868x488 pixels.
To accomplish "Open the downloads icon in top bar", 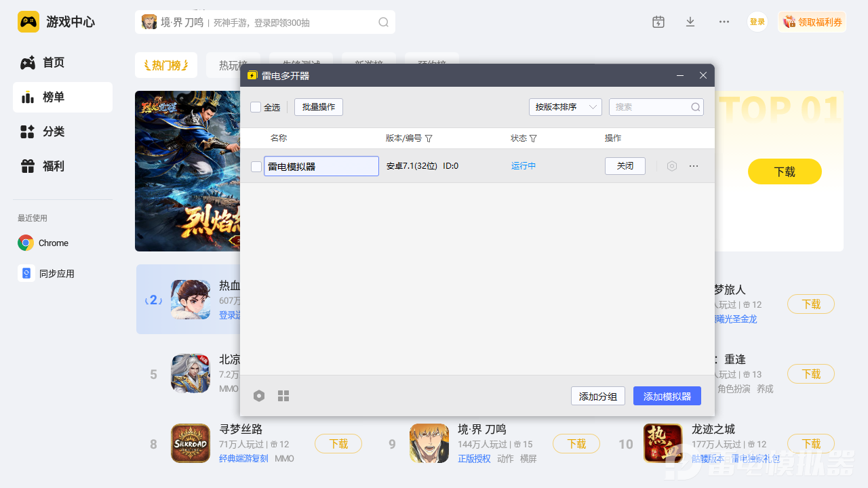I will [x=690, y=22].
